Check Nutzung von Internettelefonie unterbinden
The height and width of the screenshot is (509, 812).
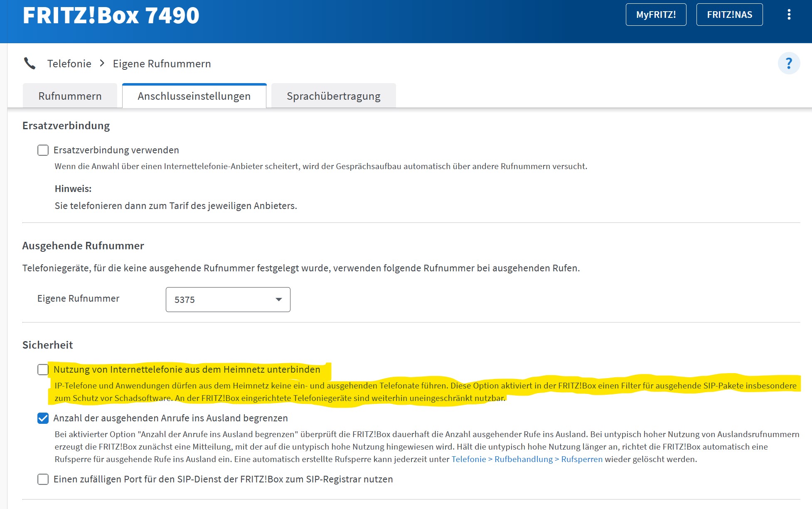tap(43, 369)
